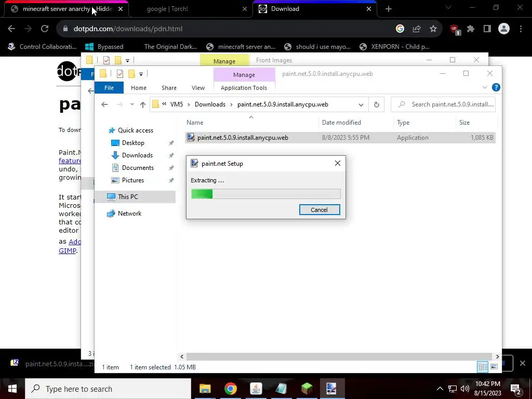Close the paint.net Setup dialog

point(337,163)
